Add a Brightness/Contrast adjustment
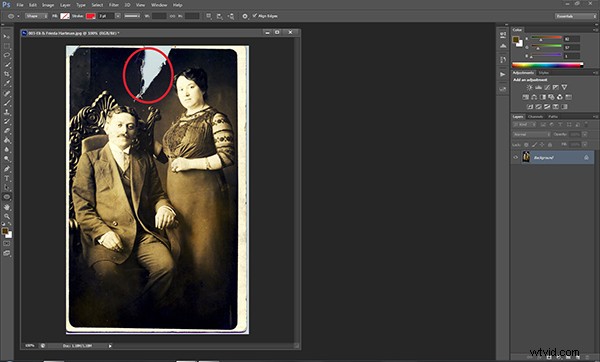Viewport: 600px width, 362px height. pos(530,87)
